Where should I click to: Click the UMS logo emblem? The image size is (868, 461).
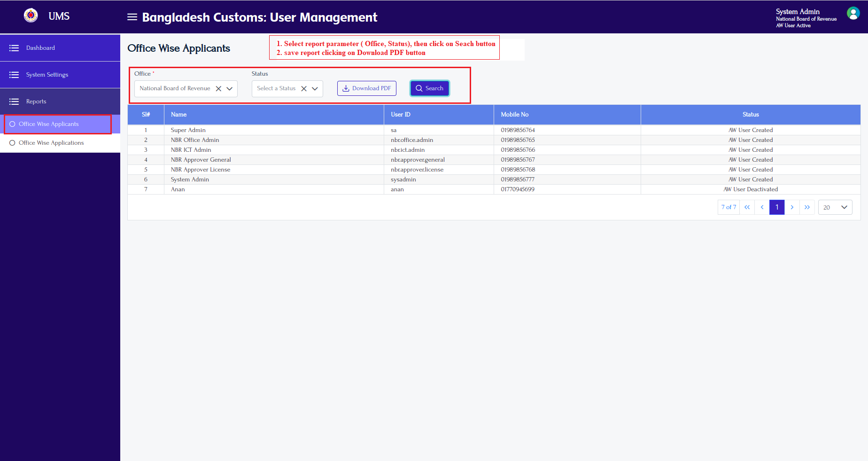31,16
